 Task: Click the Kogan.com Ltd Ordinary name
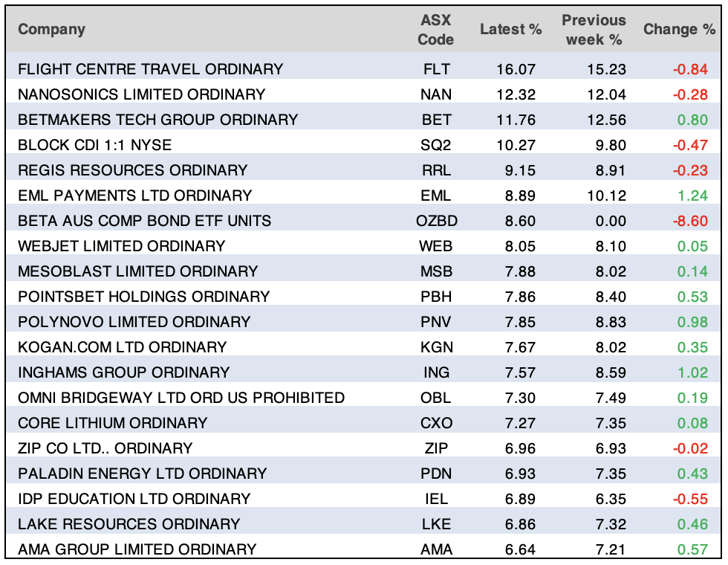[122, 347]
